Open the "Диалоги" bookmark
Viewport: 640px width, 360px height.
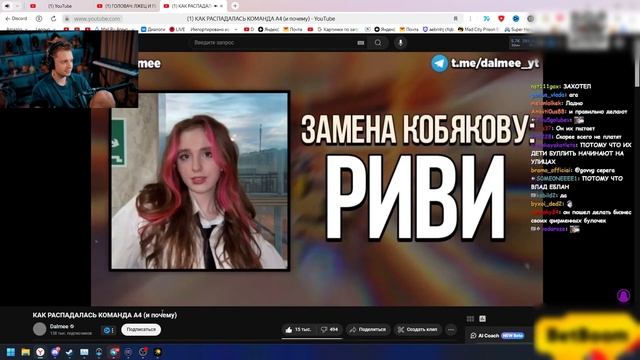[x=153, y=29]
